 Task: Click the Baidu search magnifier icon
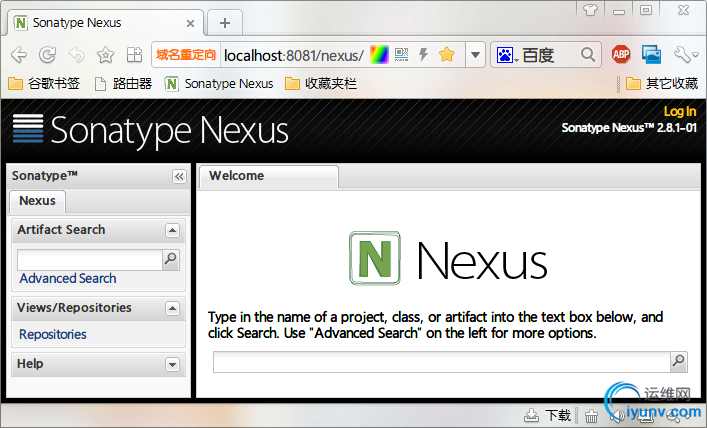[588, 55]
